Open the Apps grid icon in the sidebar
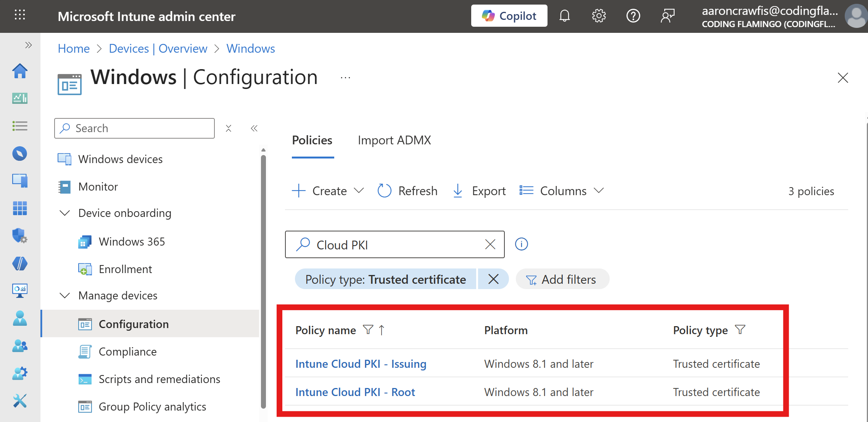This screenshot has width=868, height=422. tap(20, 209)
